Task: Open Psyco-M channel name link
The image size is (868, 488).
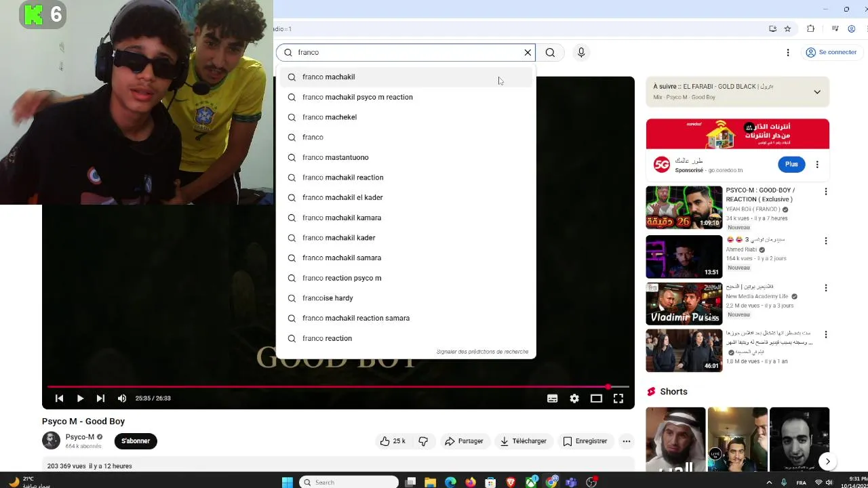Action: 80,437
